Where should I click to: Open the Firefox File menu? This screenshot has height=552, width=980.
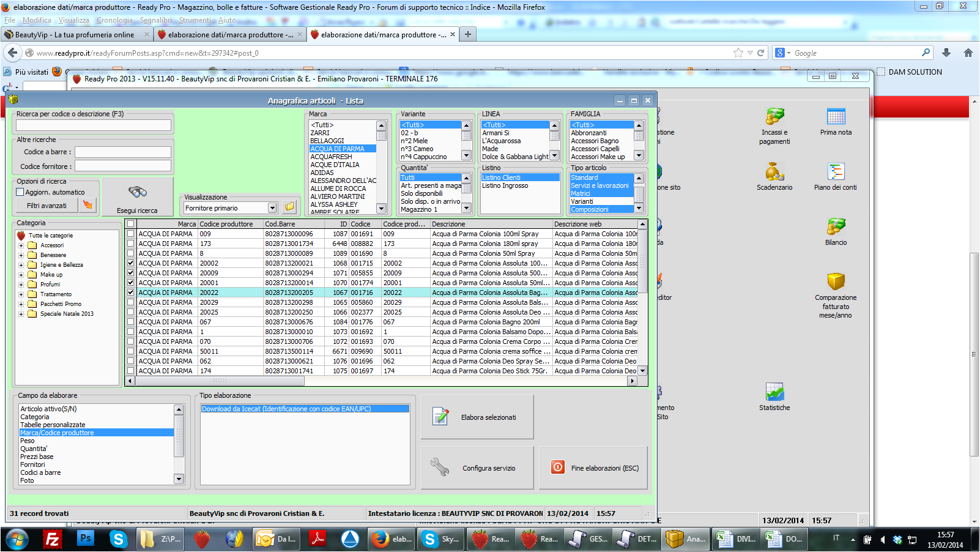tap(10, 20)
